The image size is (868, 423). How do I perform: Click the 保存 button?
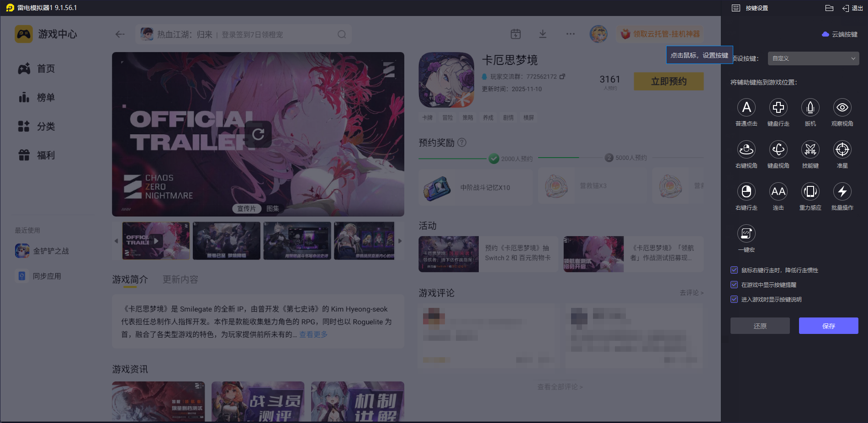(829, 326)
